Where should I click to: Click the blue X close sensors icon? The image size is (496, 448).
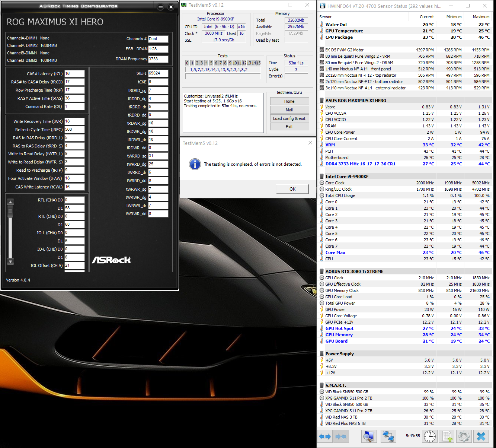click(x=481, y=436)
